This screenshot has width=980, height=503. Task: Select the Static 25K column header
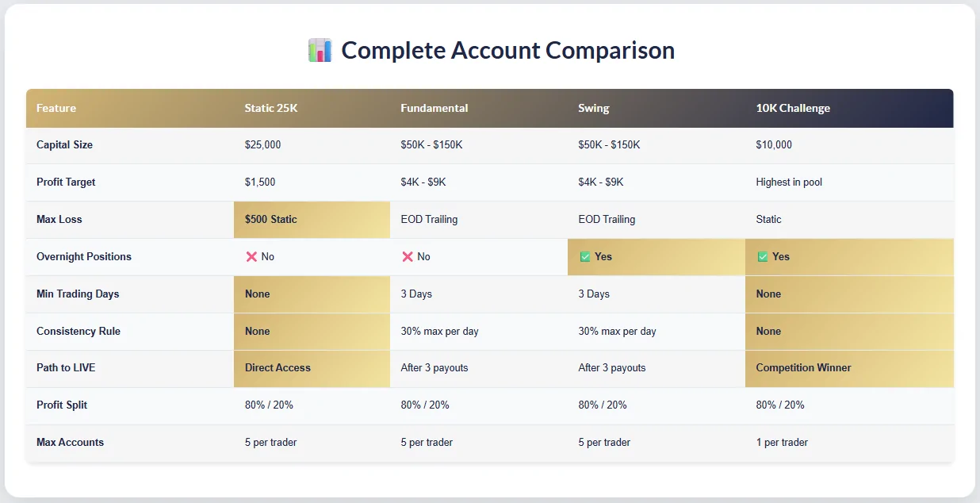point(271,108)
